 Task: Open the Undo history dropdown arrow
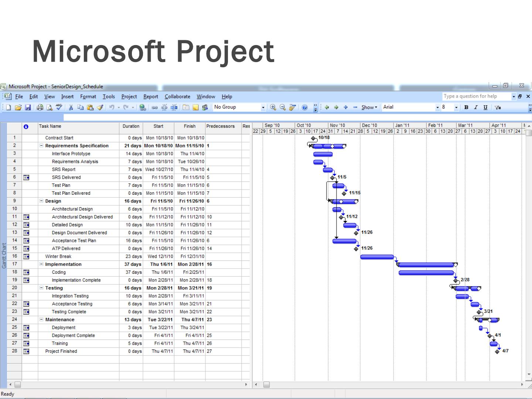[x=119, y=108]
